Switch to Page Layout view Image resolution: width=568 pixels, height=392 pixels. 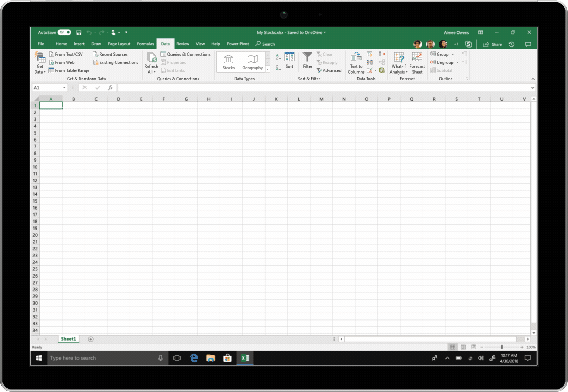[463, 347]
